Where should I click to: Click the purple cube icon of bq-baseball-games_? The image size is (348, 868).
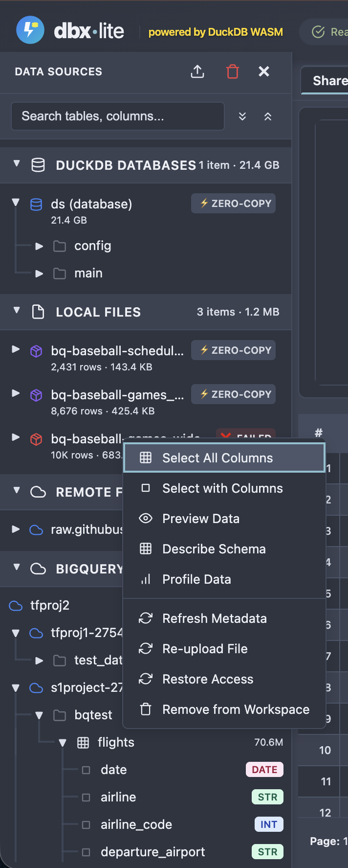point(36,395)
